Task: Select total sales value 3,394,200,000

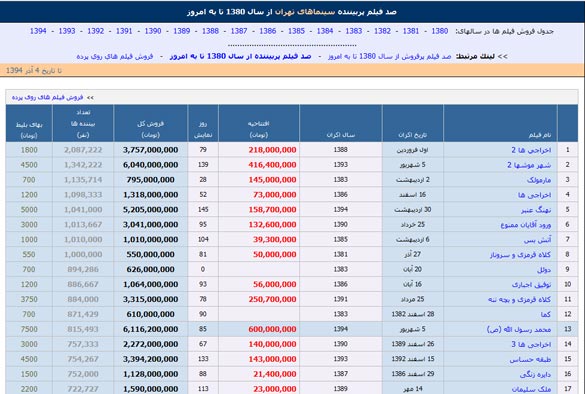Action: pyautogui.click(x=150, y=359)
